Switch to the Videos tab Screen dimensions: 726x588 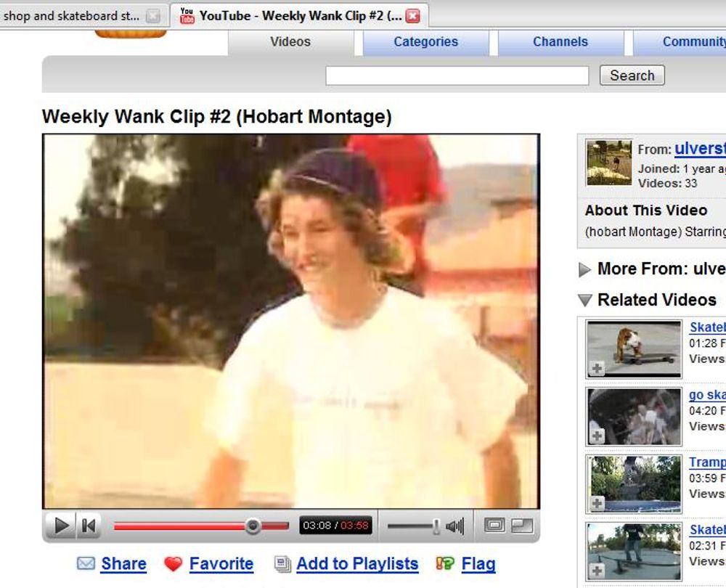290,42
